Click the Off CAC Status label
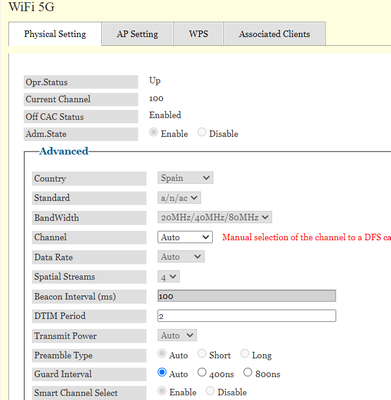The width and height of the screenshot is (391, 400). (x=81, y=117)
